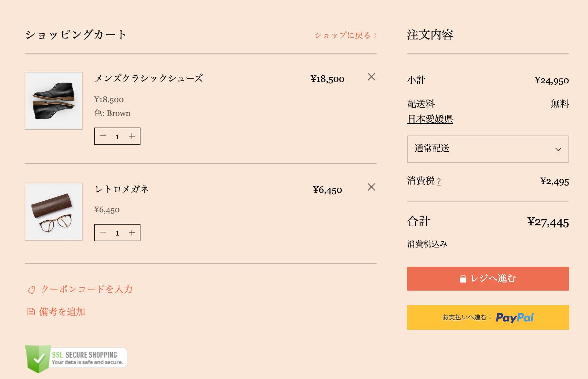Open the men's classic shoes thumbnail
The width and height of the screenshot is (588, 379).
[x=54, y=101]
